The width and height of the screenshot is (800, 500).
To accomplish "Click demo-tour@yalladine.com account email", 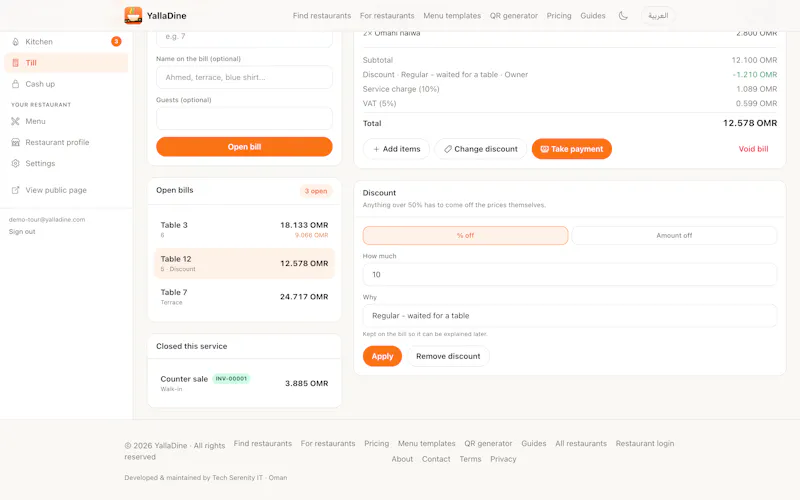I will pyautogui.click(x=47, y=219).
